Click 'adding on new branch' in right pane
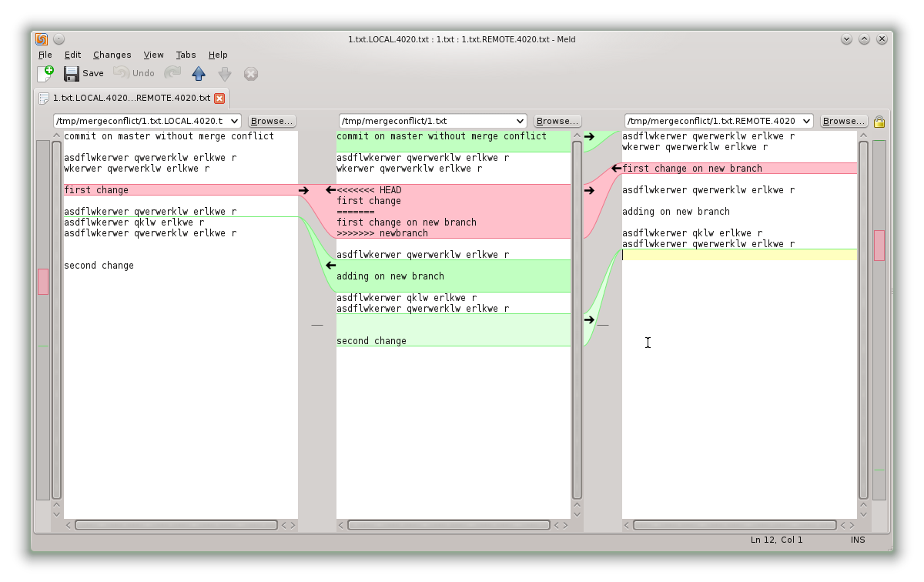The width and height of the screenshot is (924, 582). point(676,212)
